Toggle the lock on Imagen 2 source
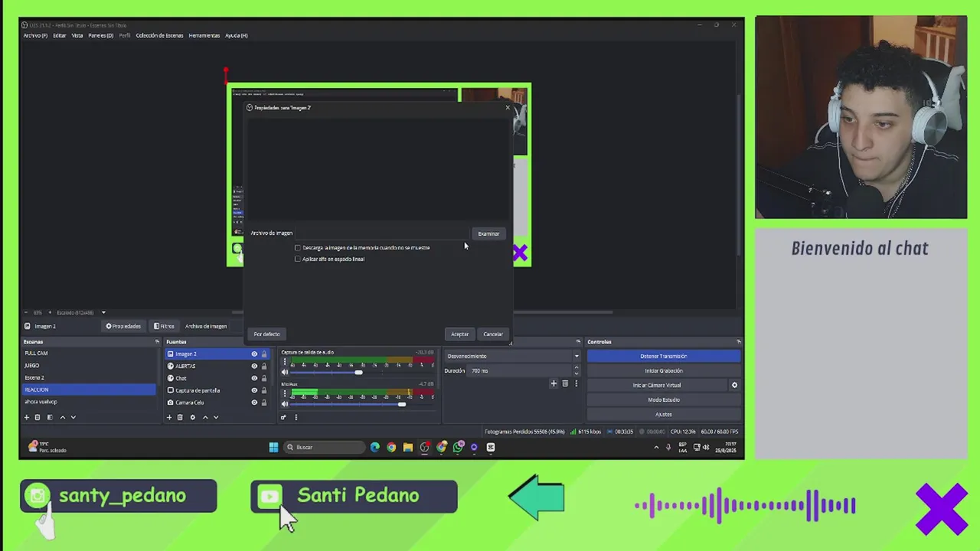The width and height of the screenshot is (980, 551). 264,354
